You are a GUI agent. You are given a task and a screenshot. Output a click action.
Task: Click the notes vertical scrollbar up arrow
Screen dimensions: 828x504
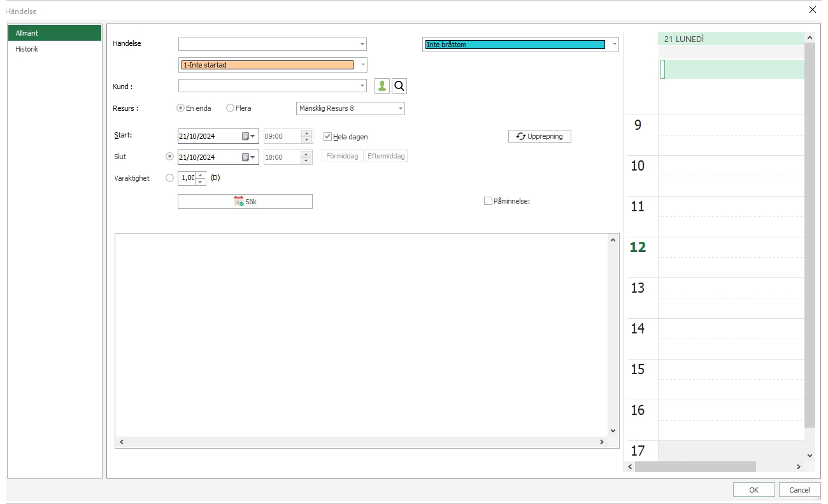coord(613,240)
